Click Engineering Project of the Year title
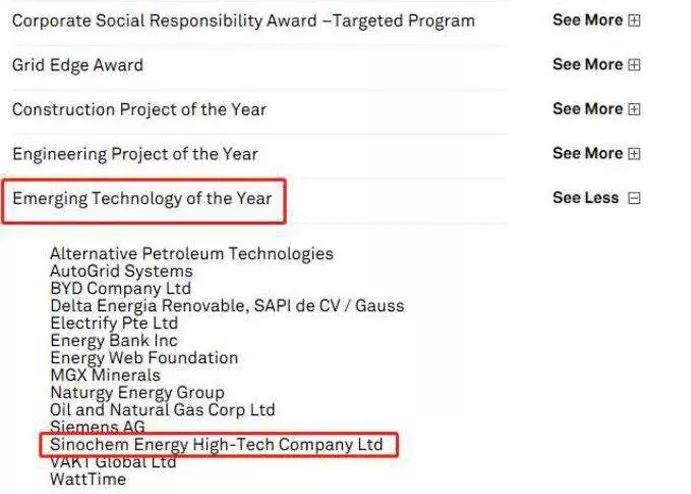Image resolution: width=691 pixels, height=494 pixels. pyautogui.click(x=135, y=154)
